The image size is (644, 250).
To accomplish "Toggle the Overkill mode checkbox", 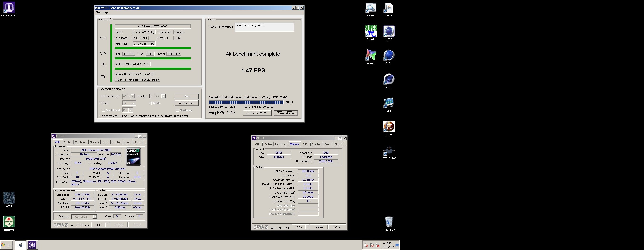I will (x=103, y=110).
